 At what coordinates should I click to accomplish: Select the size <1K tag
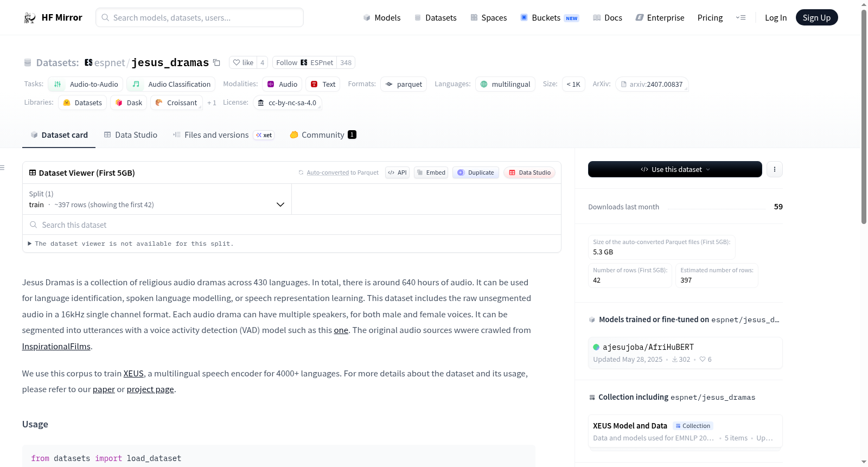click(x=573, y=84)
